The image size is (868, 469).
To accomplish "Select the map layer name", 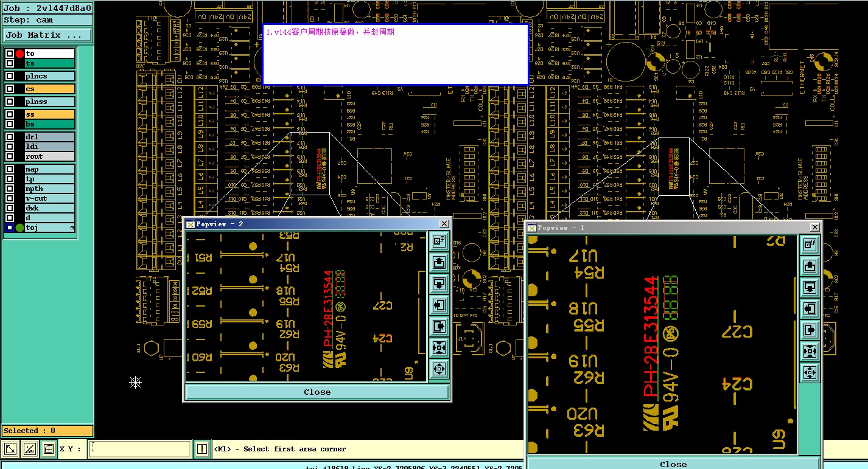I will coord(49,169).
